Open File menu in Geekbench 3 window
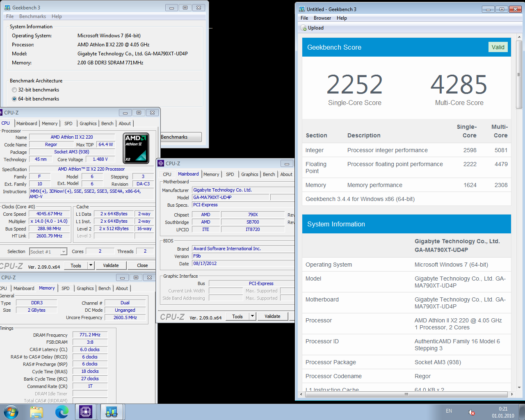525x420 pixels. click(x=10, y=16)
